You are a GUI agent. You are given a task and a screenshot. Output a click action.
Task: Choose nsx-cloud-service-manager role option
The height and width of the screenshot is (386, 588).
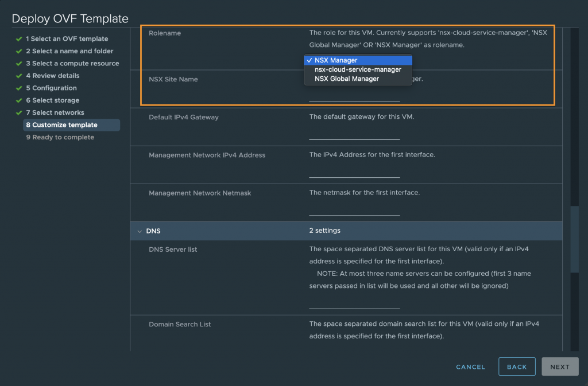[358, 69]
